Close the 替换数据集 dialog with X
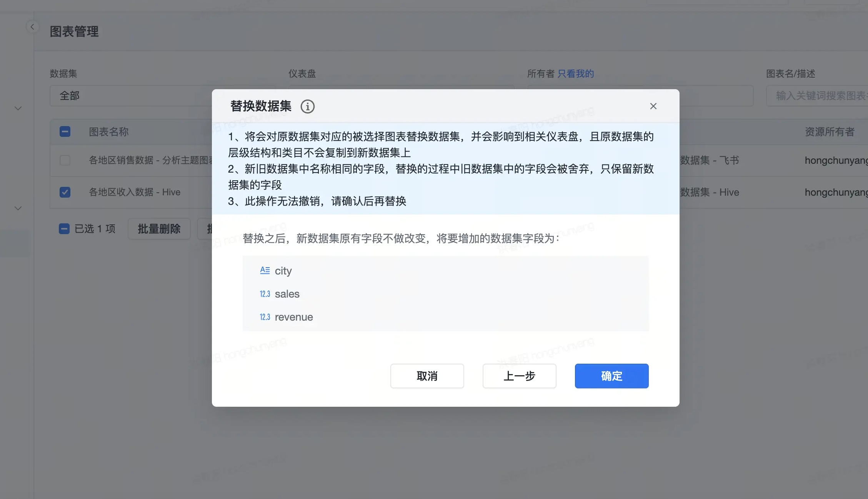The image size is (868, 499). tap(653, 106)
